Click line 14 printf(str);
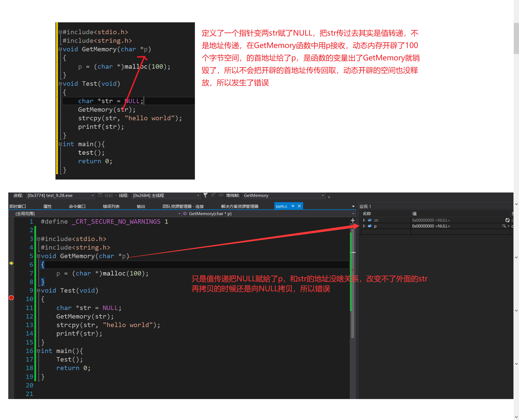 pos(79,333)
